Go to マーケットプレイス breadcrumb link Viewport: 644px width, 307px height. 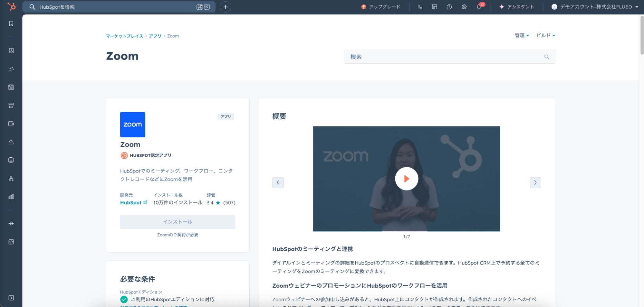click(x=125, y=36)
